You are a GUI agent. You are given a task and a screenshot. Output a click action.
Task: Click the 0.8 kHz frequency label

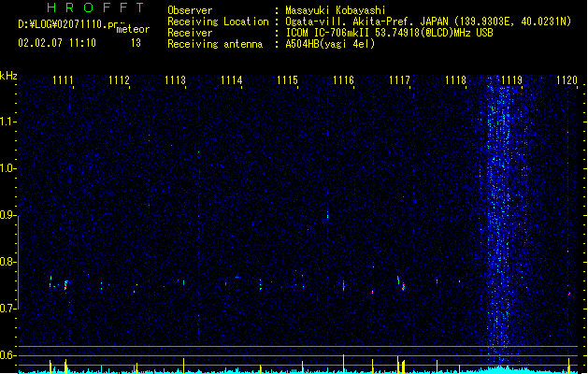click(8, 262)
